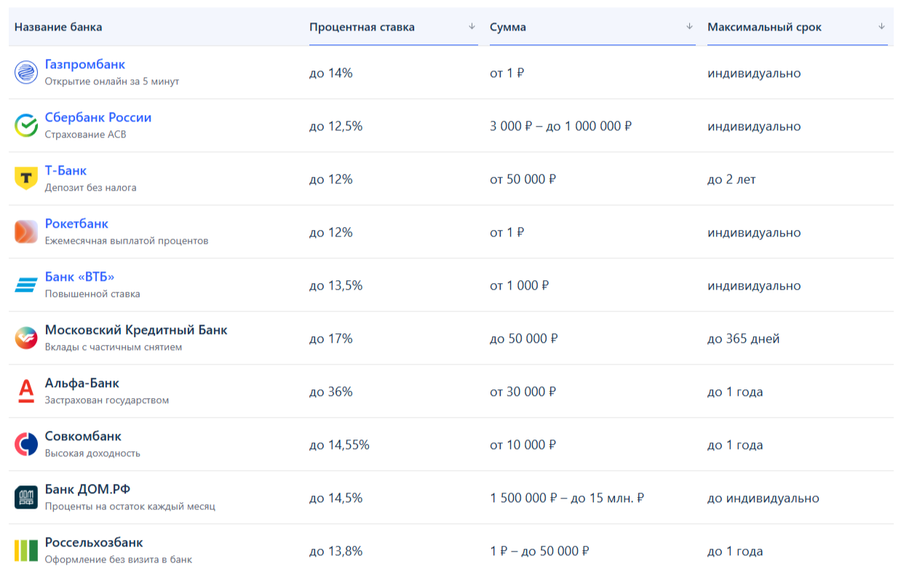The image size is (901, 588).
Task: Click the Банк ДОМ.РФ name
Action: (x=87, y=490)
